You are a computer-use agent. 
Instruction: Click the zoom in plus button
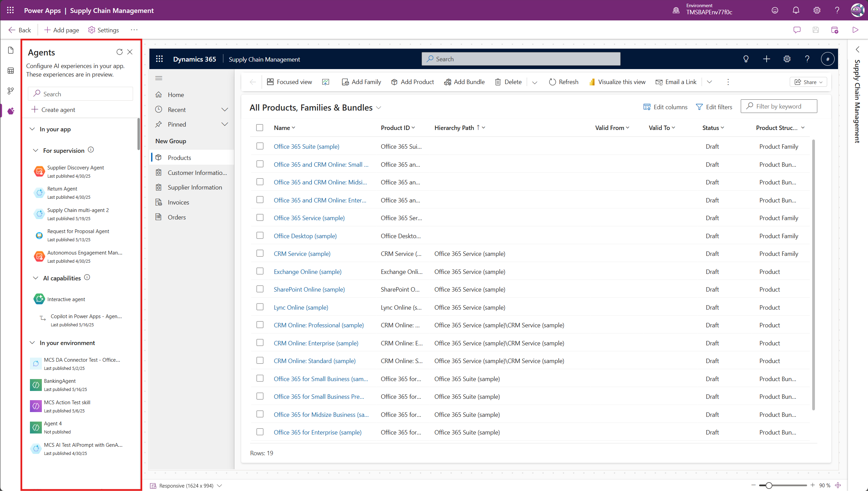(x=813, y=485)
